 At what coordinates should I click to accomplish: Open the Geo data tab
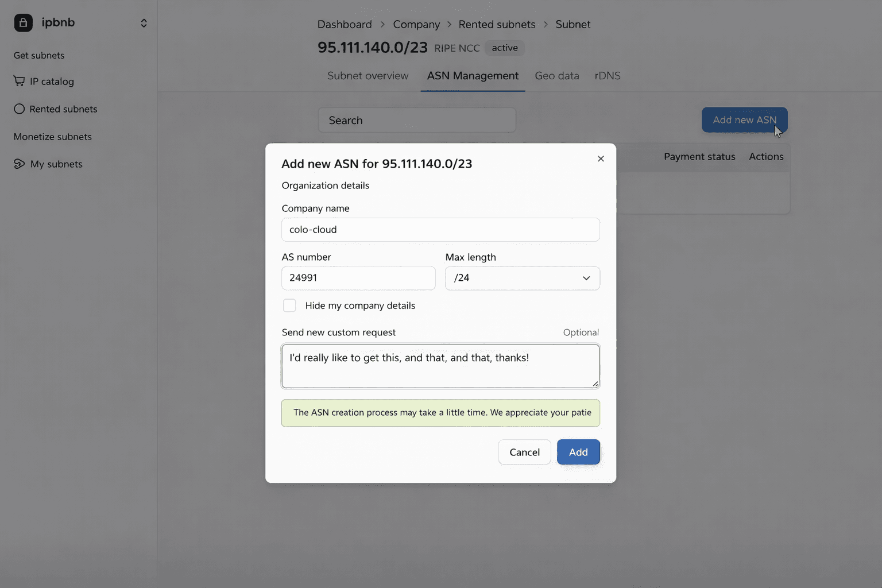point(556,75)
